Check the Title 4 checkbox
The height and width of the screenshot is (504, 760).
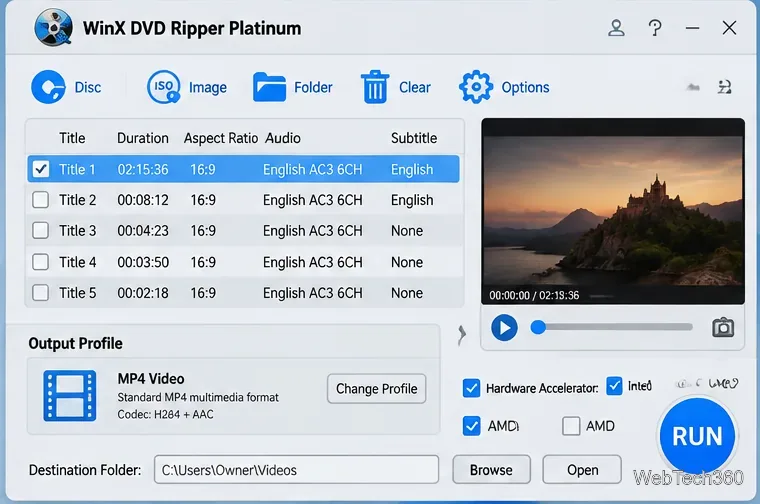[40, 262]
